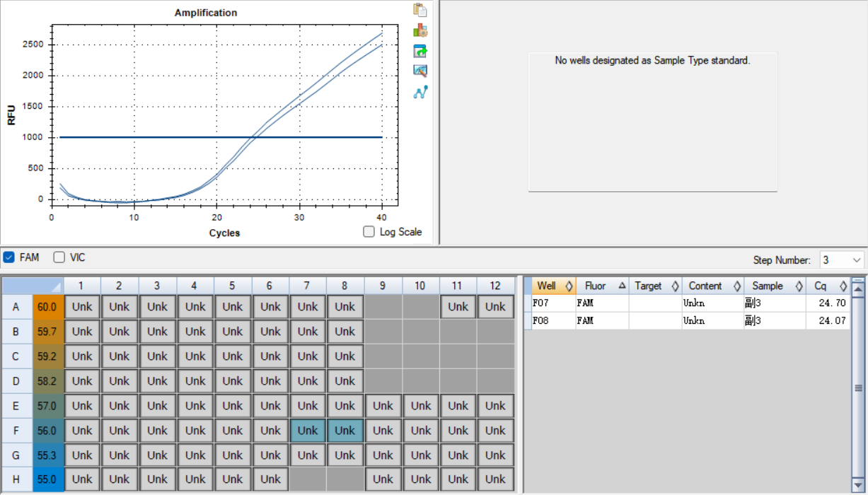Image resolution: width=868 pixels, height=495 pixels.
Task: Select well H12 in the plate
Action: 495,479
